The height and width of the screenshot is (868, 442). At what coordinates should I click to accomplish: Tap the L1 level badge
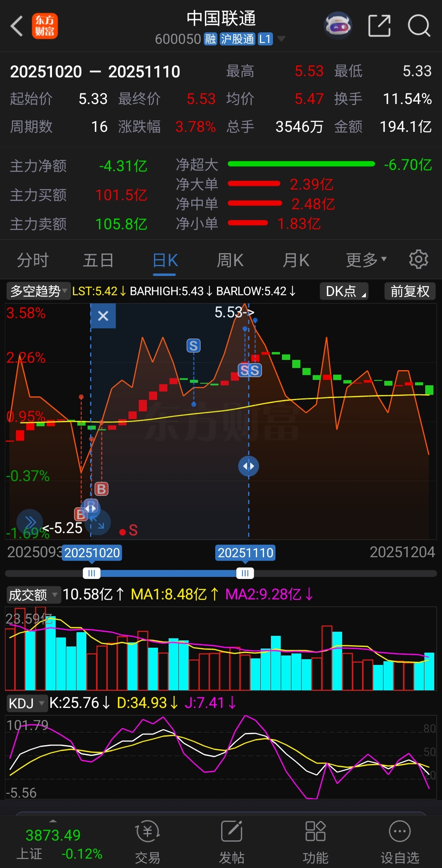point(265,39)
